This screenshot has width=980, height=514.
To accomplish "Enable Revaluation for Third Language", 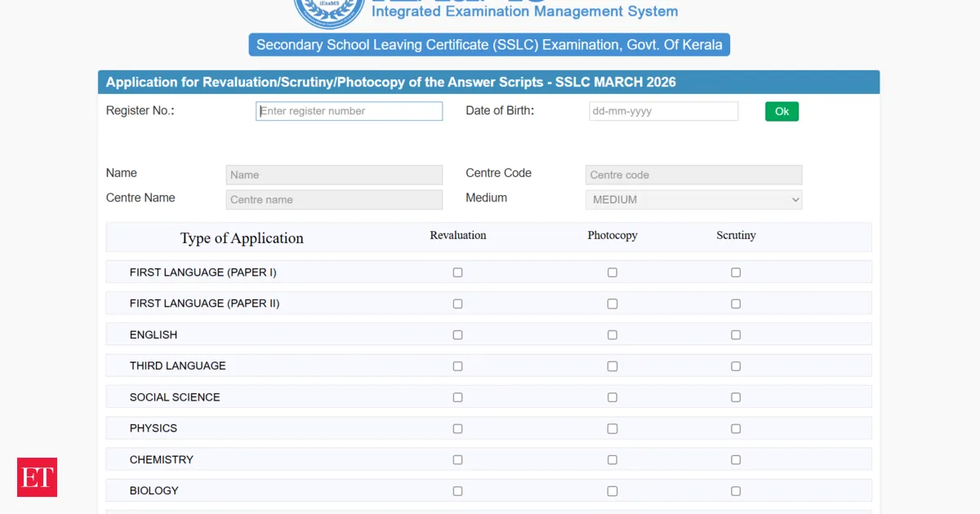I will click(457, 366).
